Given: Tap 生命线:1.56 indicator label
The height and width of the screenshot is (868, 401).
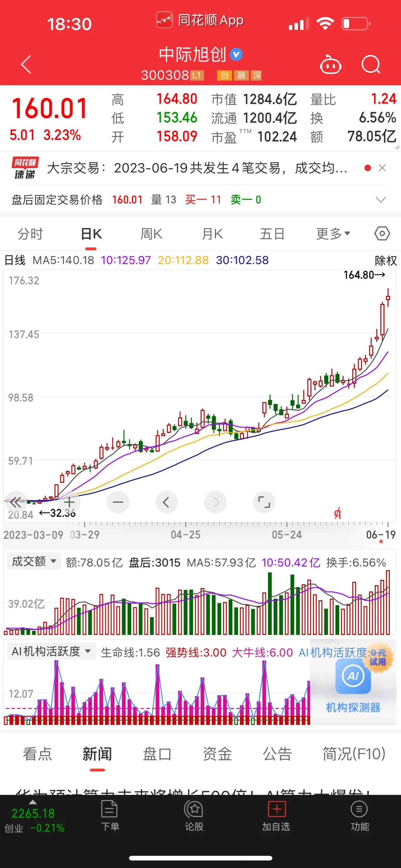Looking at the screenshot, I should [x=130, y=652].
